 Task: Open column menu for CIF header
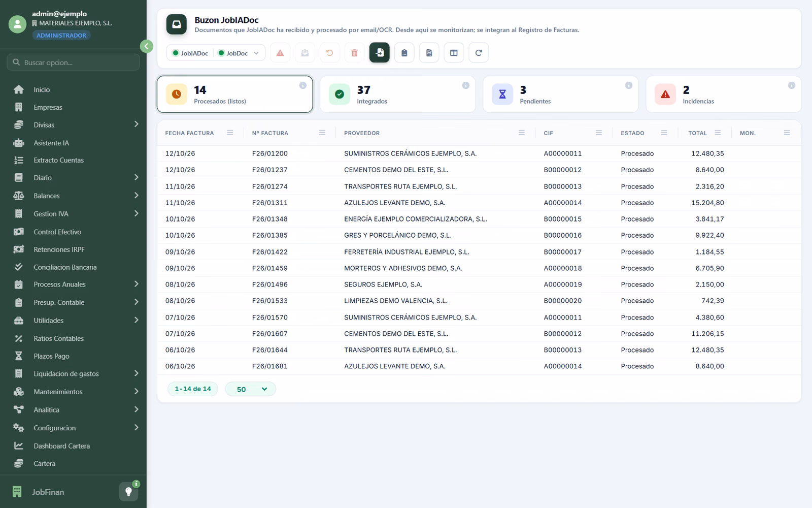[599, 133]
